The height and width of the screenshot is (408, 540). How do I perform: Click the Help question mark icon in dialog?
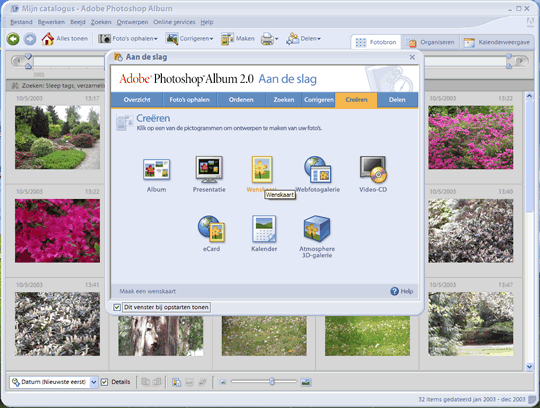[x=394, y=291]
